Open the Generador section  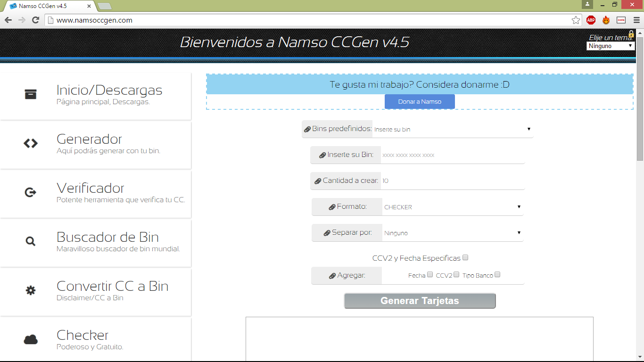pyautogui.click(x=95, y=145)
